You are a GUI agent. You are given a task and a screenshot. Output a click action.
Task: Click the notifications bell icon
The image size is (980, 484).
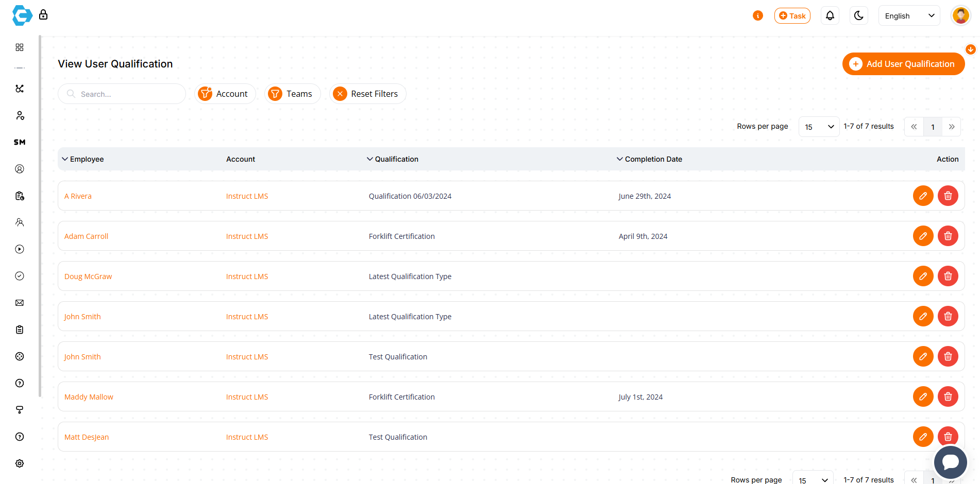[x=830, y=15]
